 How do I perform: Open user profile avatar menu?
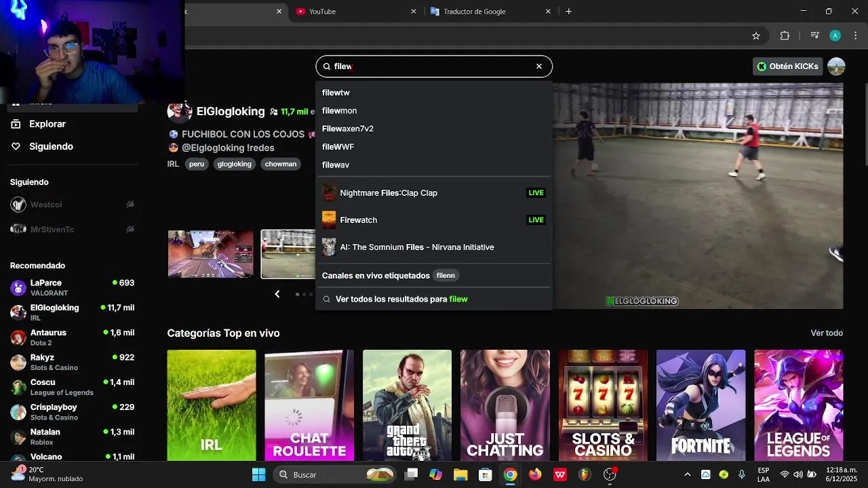(836, 66)
